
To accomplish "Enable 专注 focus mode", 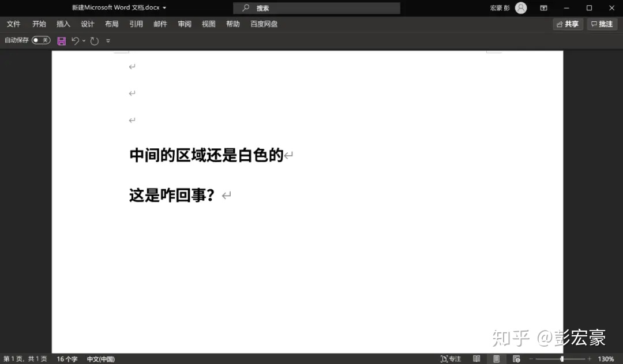I will click(x=451, y=359).
